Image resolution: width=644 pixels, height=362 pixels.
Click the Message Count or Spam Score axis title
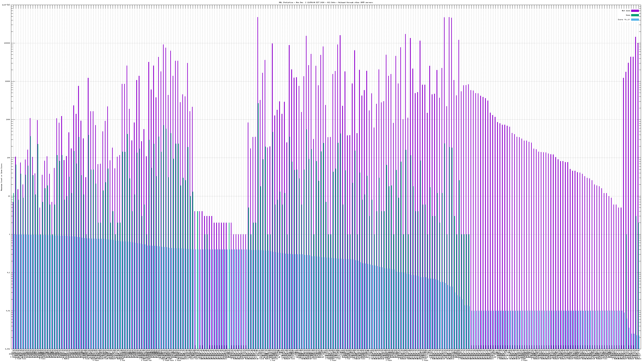[x=1, y=177]
